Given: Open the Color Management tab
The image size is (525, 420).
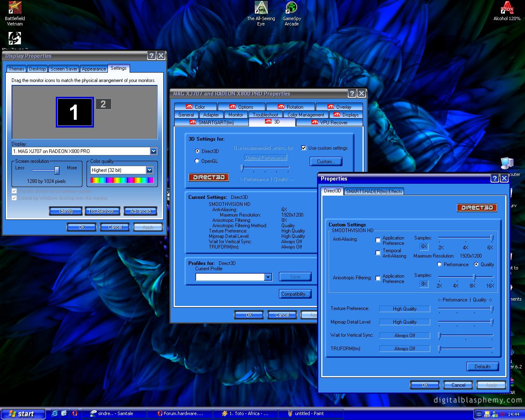Looking at the screenshot, I should pyautogui.click(x=306, y=115).
